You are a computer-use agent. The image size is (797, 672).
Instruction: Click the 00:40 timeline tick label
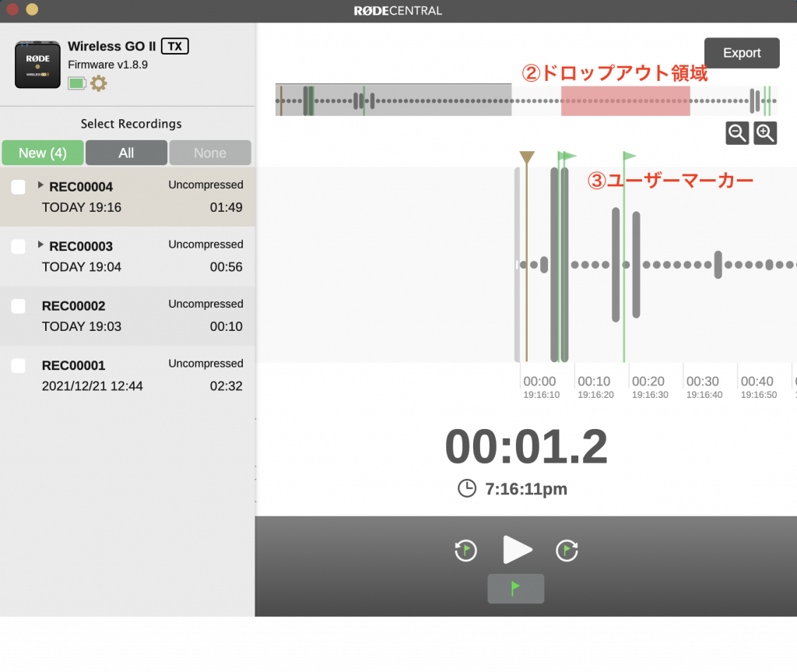pyautogui.click(x=757, y=381)
